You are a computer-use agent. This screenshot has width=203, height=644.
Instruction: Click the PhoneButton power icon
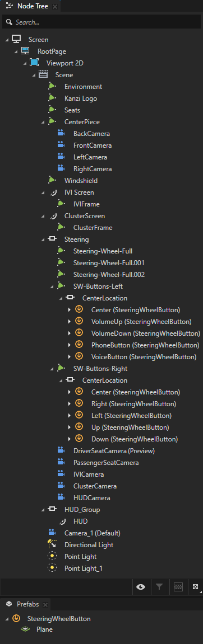click(79, 345)
